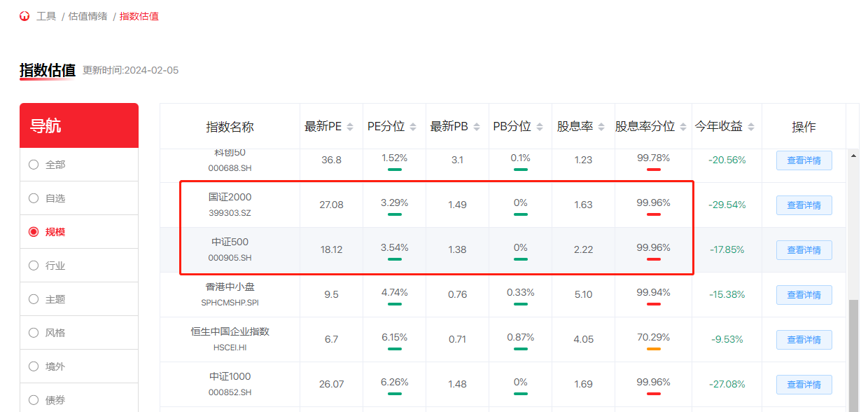This screenshot has width=868, height=412.
Task: Select the 自选 radio option
Action: [34, 198]
